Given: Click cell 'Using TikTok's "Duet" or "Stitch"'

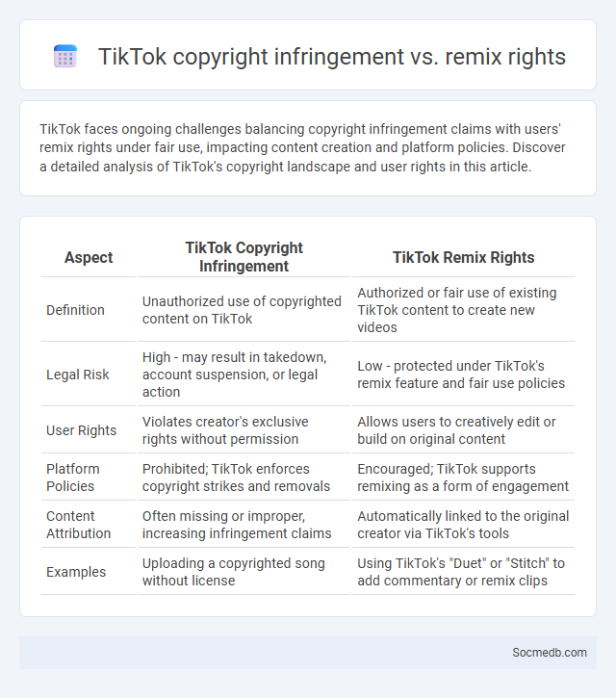Looking at the screenshot, I should click(461, 572).
